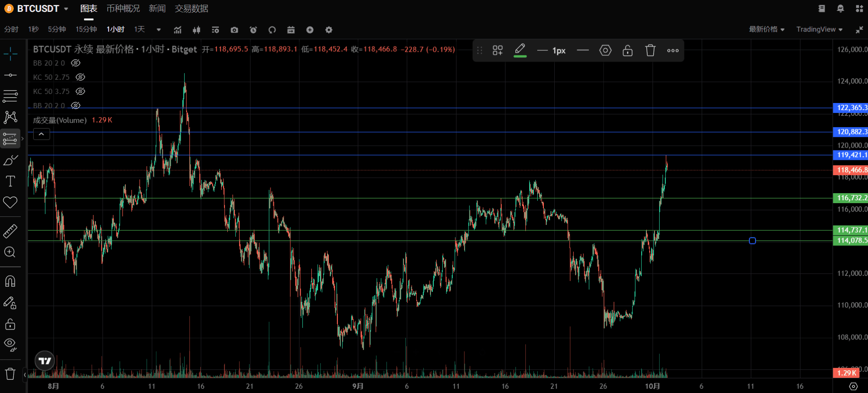The image size is (868, 393).
Task: Collapse the indicator legend with chevron
Action: tap(41, 134)
